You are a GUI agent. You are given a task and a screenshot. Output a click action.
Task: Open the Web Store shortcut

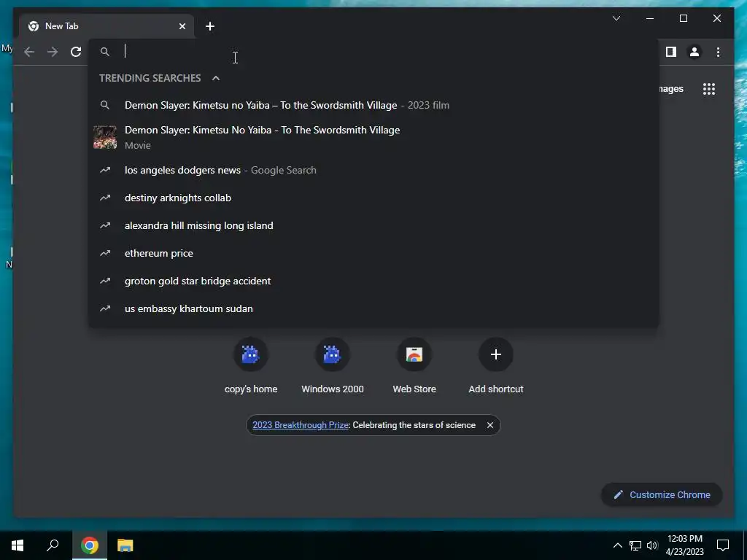[414, 366]
